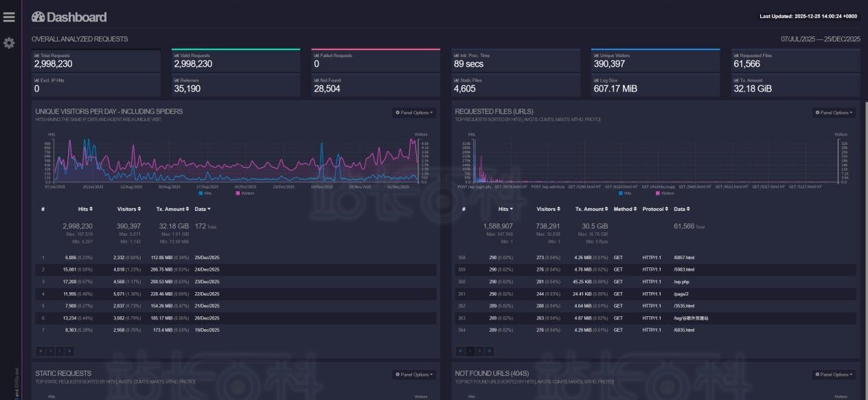Open Panel Options for Requested Files panel
This screenshot has height=400, width=868.
[834, 113]
